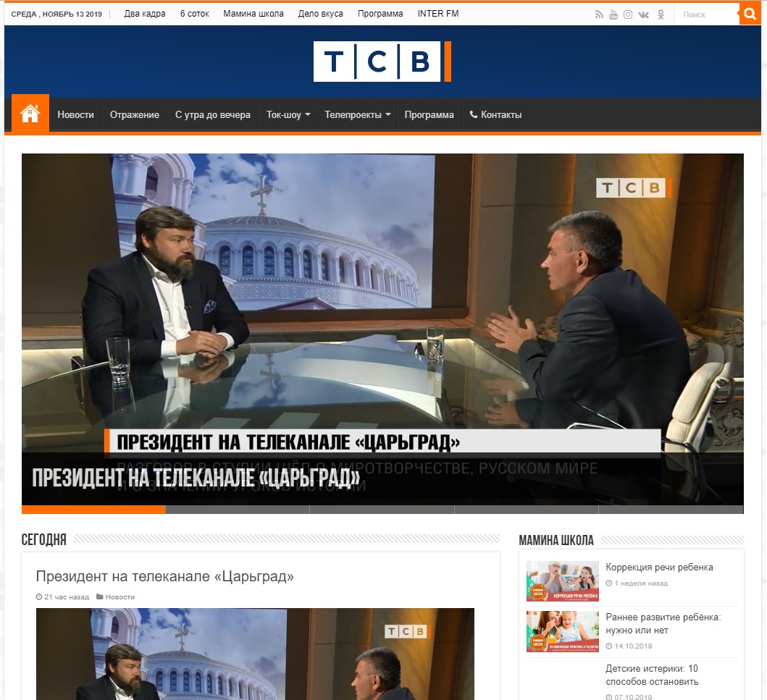Go to home via orange house icon
767x700 pixels.
(30, 114)
